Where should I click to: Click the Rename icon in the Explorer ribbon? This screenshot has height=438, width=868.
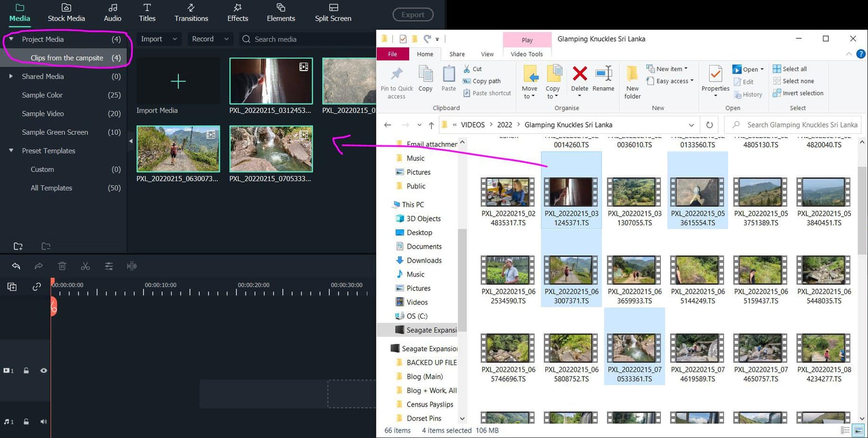pos(603,81)
